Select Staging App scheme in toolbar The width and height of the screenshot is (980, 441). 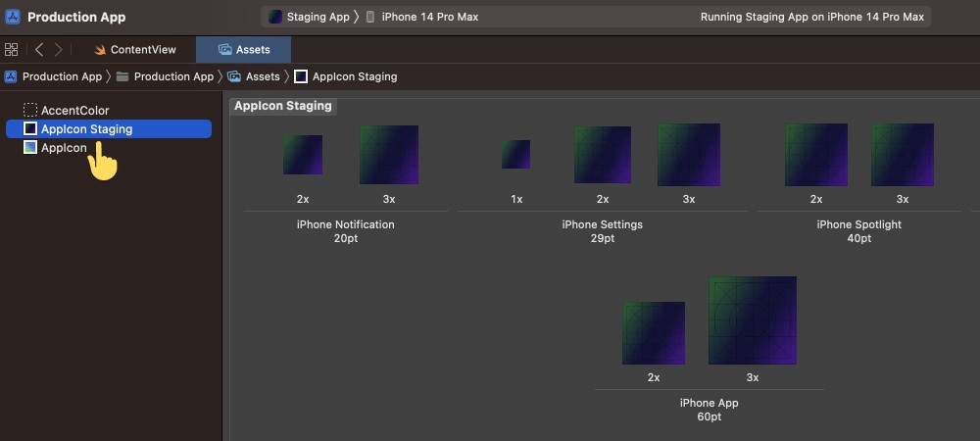tap(309, 17)
